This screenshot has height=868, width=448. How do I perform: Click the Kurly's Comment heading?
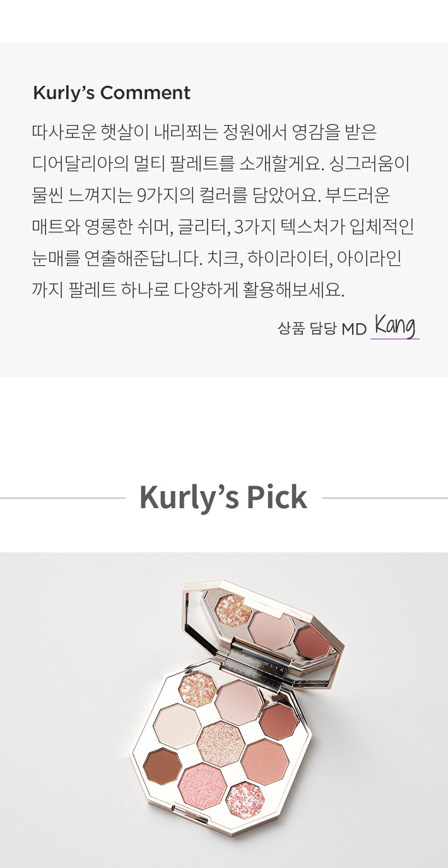pos(112,93)
